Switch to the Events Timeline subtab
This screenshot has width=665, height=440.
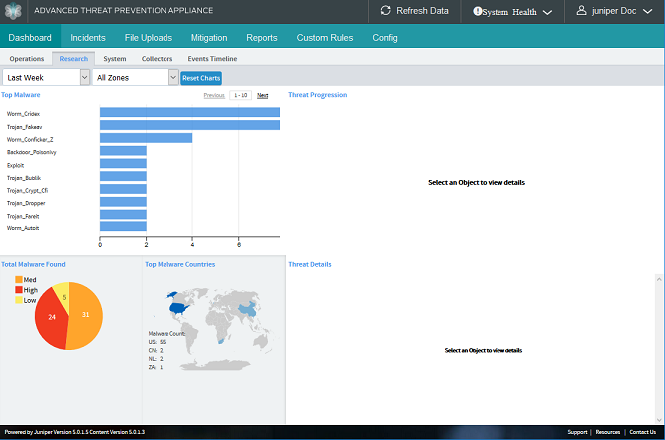tap(210, 59)
